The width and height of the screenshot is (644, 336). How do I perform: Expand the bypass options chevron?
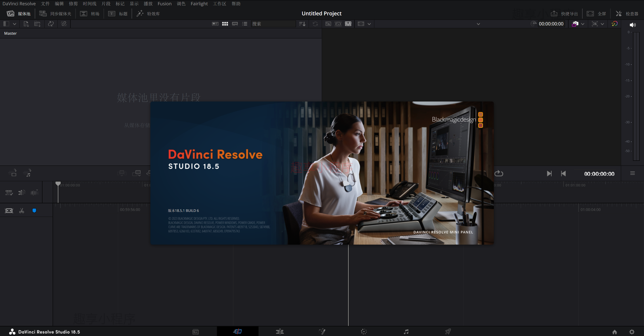tap(583, 24)
